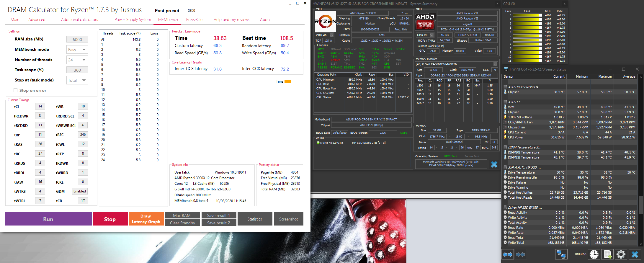Select the Read Activity row icon

(505, 213)
